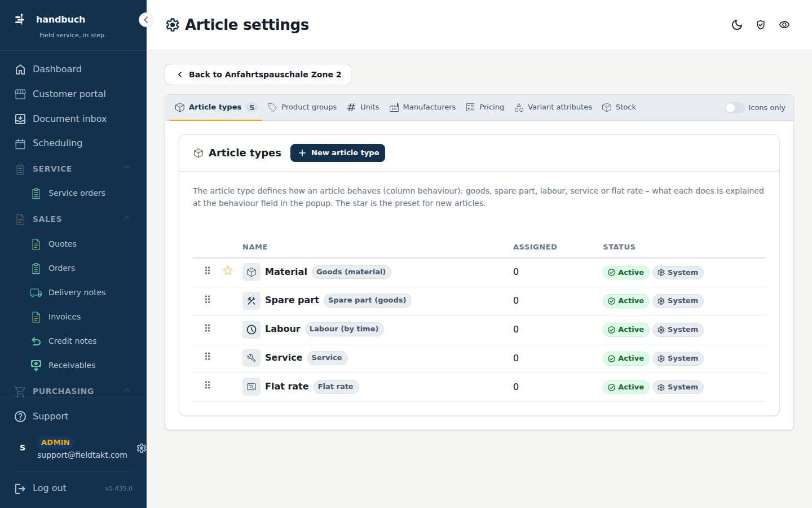812x508 pixels.
Task: Click the Spare part (goods) badge
Action: click(x=367, y=300)
